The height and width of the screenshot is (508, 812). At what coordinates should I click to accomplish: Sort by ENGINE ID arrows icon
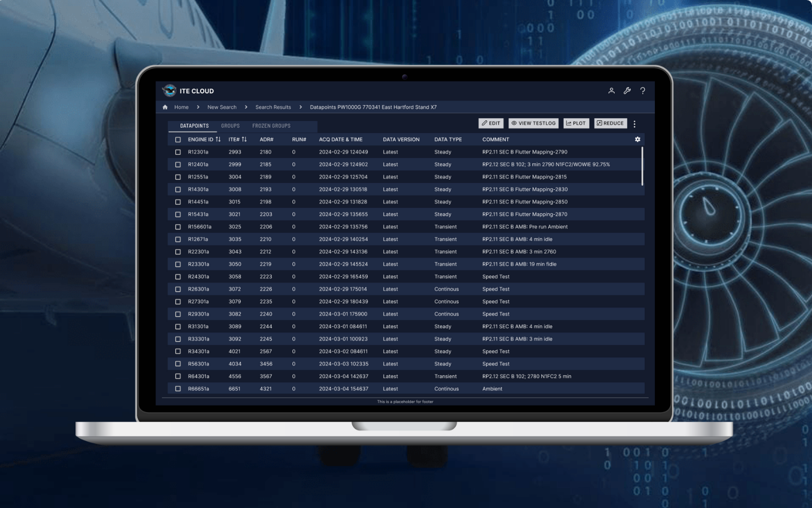click(x=218, y=139)
